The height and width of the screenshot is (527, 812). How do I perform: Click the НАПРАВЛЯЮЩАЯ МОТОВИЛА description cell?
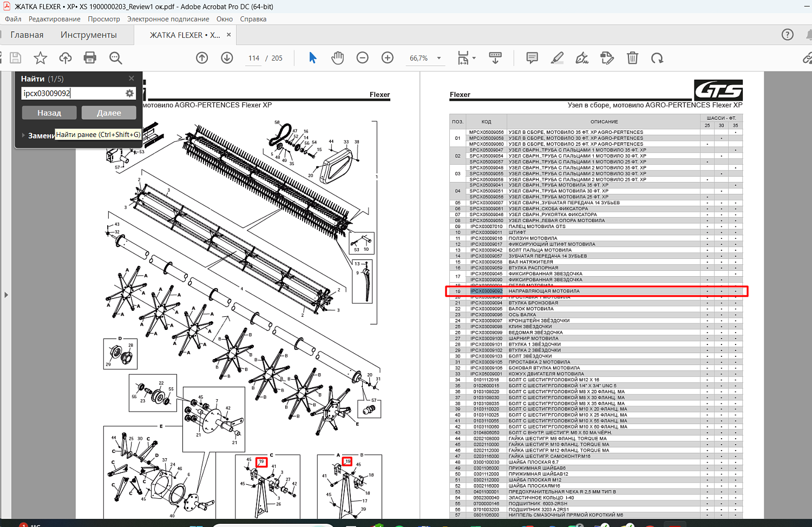click(544, 291)
